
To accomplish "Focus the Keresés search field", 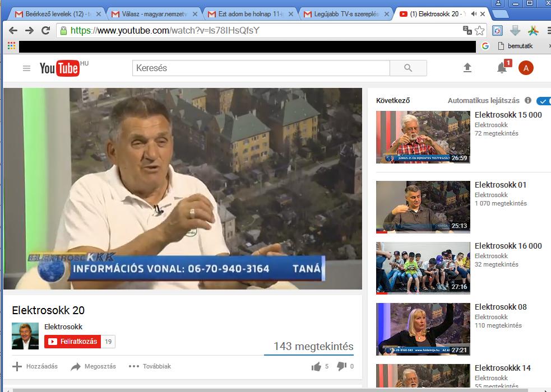I will (x=261, y=68).
